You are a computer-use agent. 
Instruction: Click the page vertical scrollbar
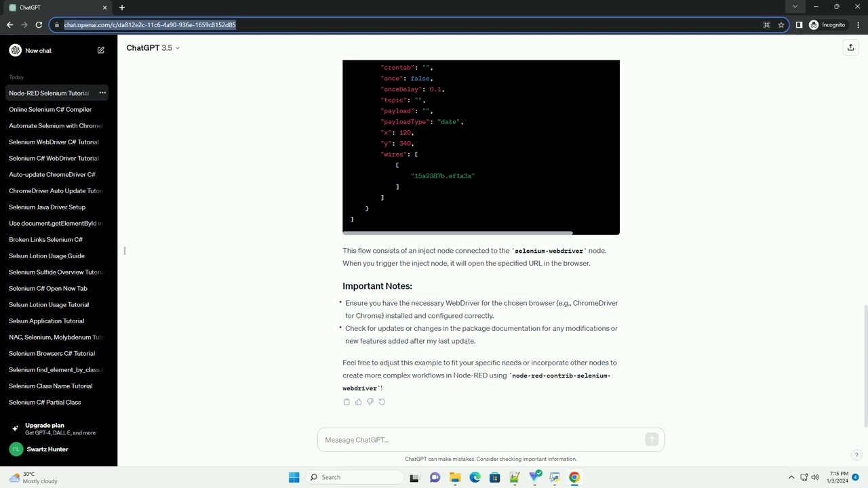click(x=865, y=366)
